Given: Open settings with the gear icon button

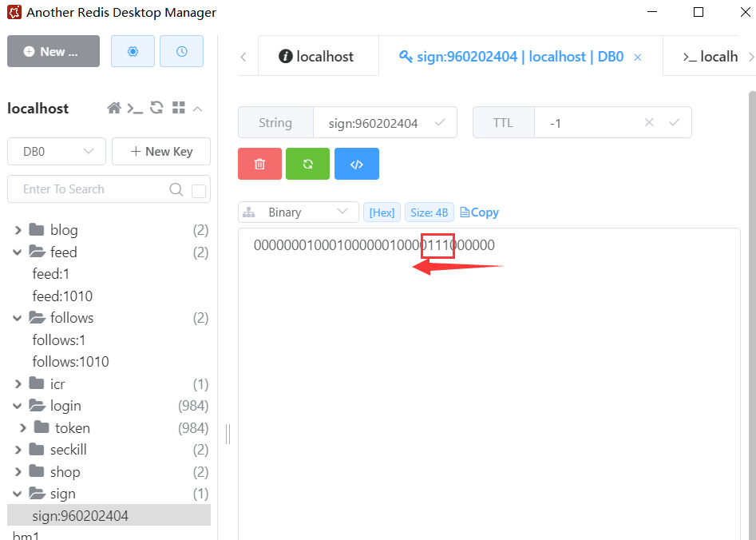Looking at the screenshot, I should point(133,51).
